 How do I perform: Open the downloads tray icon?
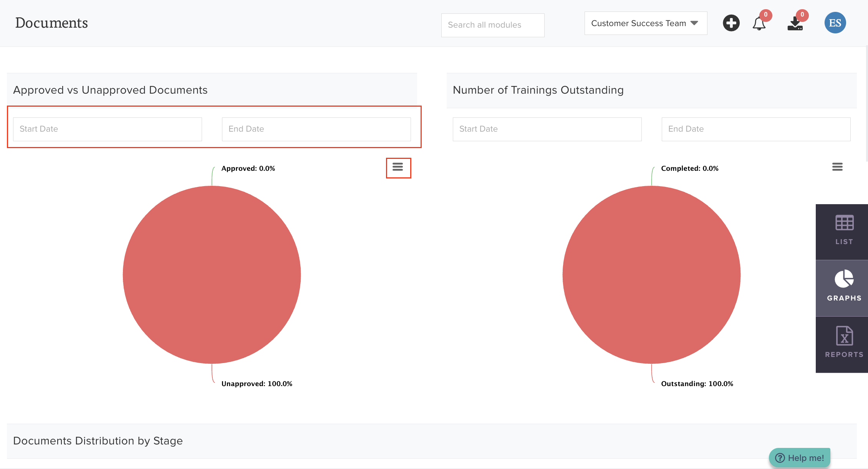pos(795,24)
